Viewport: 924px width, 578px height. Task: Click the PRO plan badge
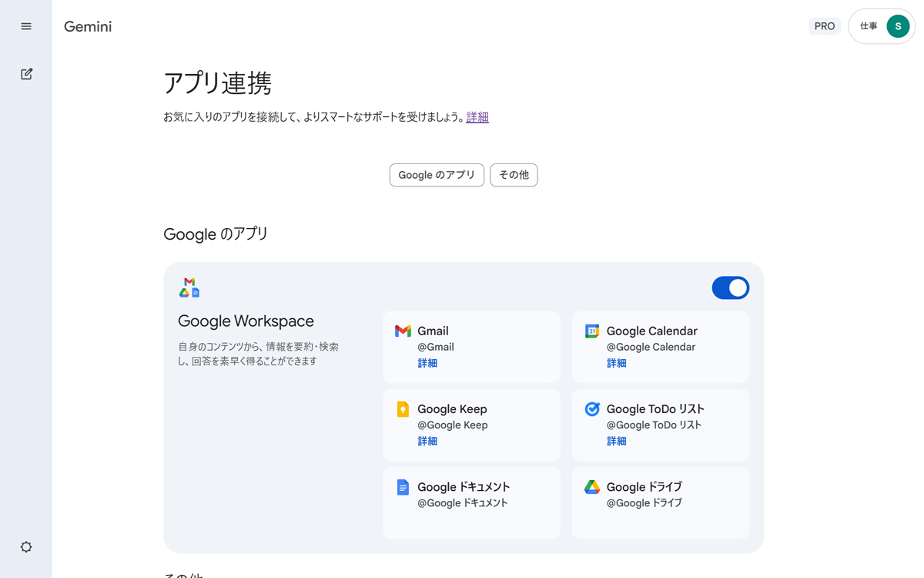coord(824,26)
